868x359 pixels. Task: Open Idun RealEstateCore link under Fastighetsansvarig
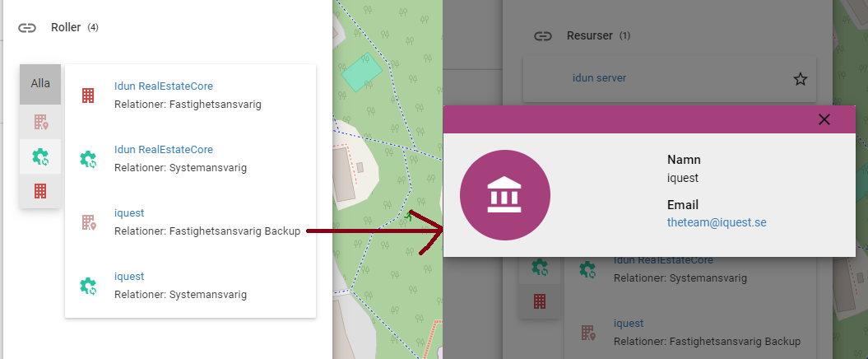163,86
